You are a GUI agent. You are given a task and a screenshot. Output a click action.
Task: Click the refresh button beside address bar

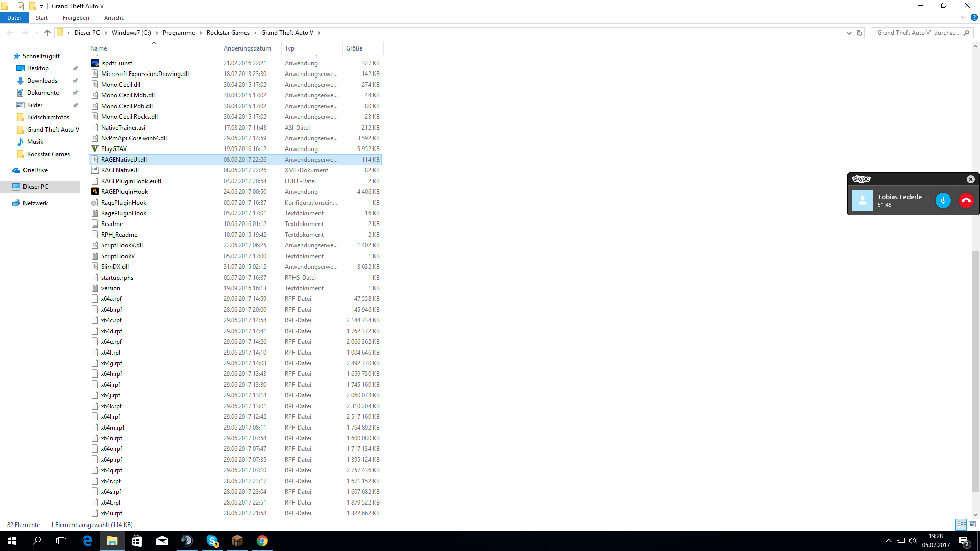pyautogui.click(x=860, y=33)
